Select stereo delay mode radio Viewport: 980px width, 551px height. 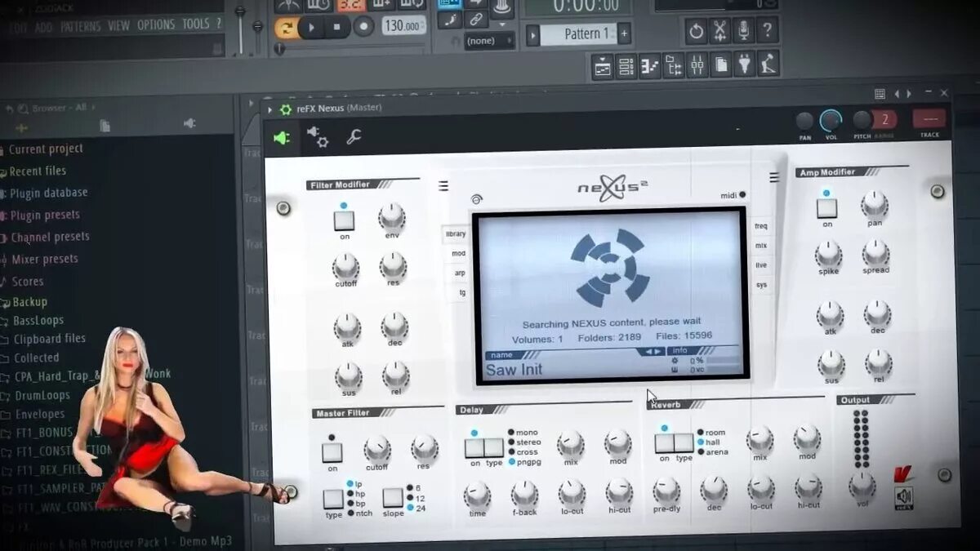512,442
